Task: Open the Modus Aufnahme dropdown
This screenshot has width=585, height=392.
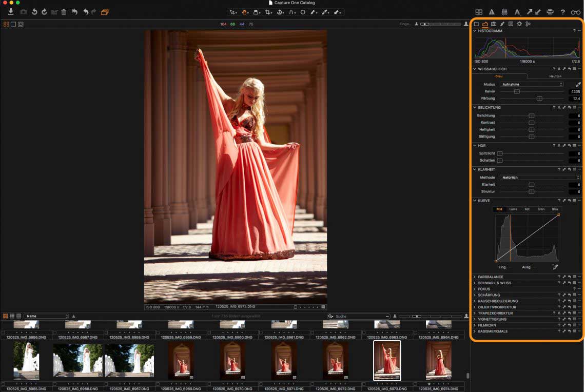Action: click(532, 84)
